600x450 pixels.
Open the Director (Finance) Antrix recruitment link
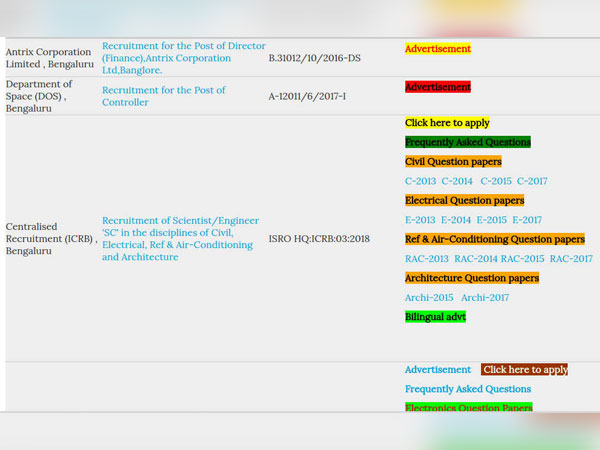click(x=184, y=58)
